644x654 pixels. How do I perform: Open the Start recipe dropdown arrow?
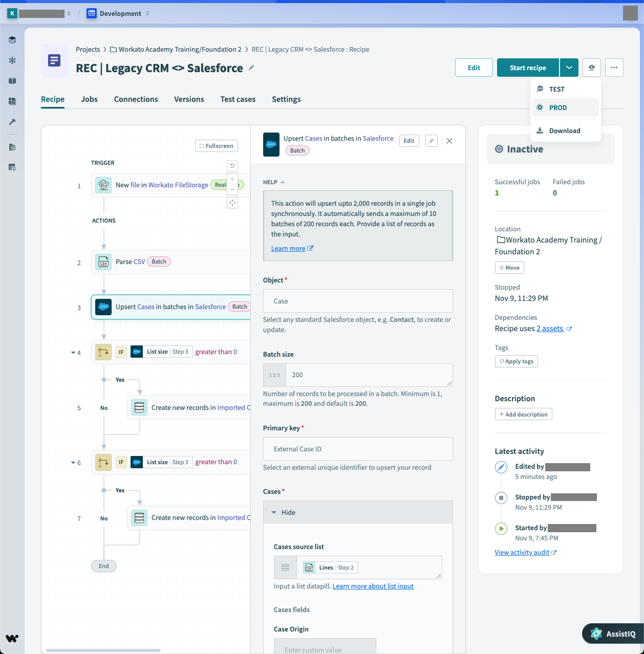pyautogui.click(x=569, y=68)
